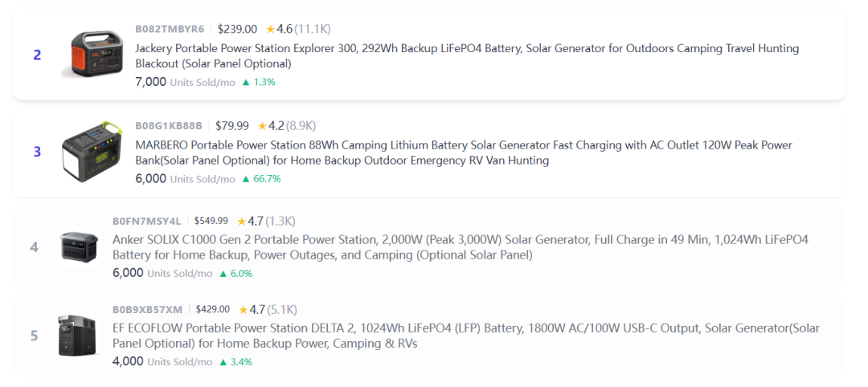Open the Jackery Explorer 300 product thumbnail

92,54
